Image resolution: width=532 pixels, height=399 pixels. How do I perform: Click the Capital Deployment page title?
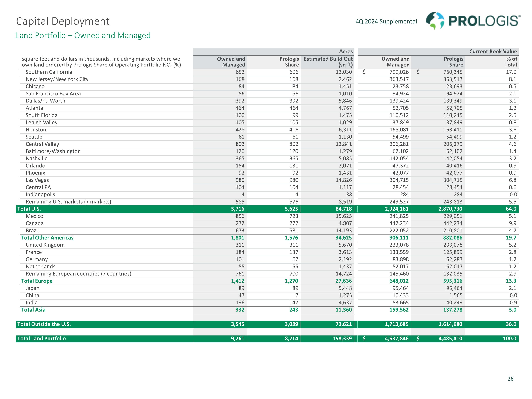pos(63,21)
